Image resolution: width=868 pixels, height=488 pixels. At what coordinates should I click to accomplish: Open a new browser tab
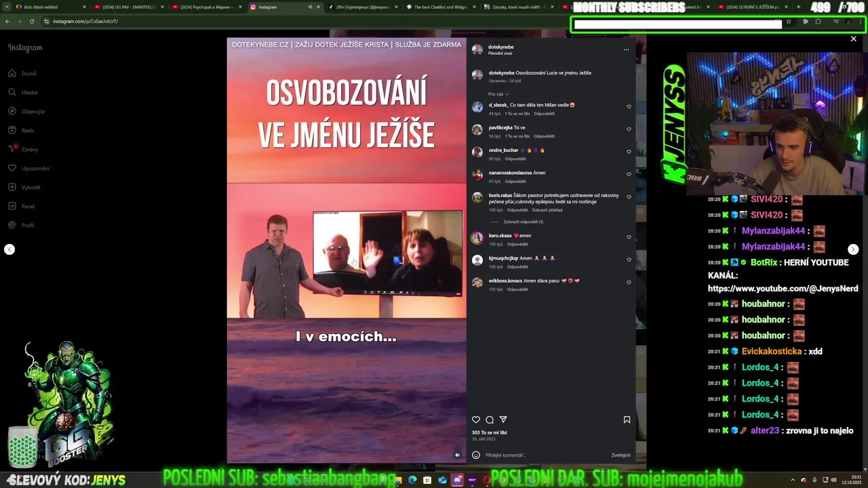click(x=798, y=7)
